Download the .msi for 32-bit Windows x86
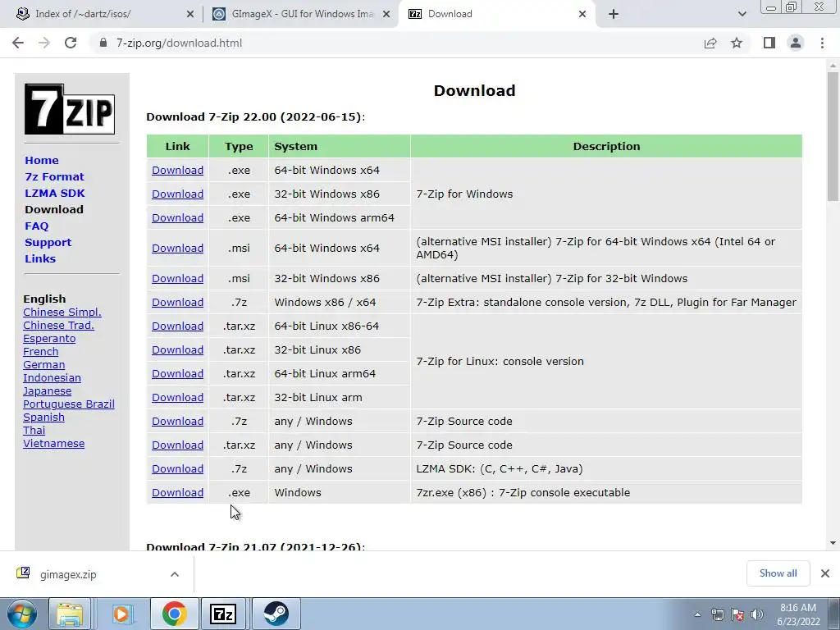 (x=177, y=279)
